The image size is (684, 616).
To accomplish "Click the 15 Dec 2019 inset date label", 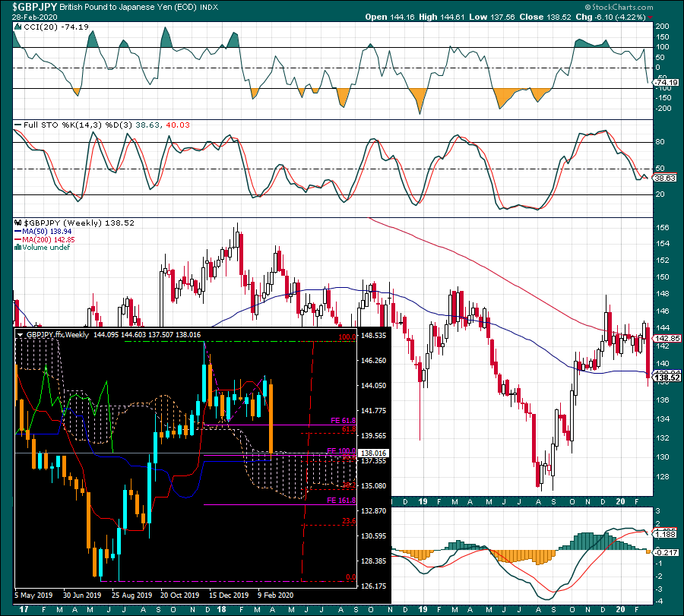I will (229, 595).
